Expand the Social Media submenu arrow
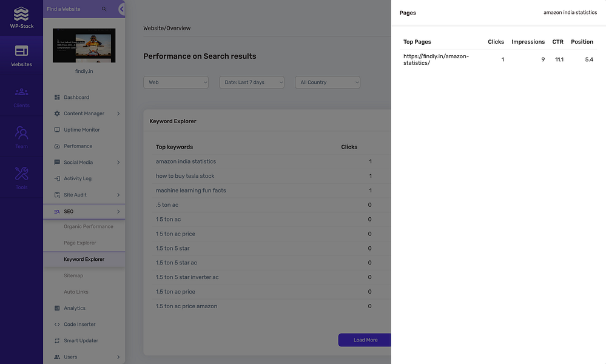The height and width of the screenshot is (364, 606). [x=118, y=163]
